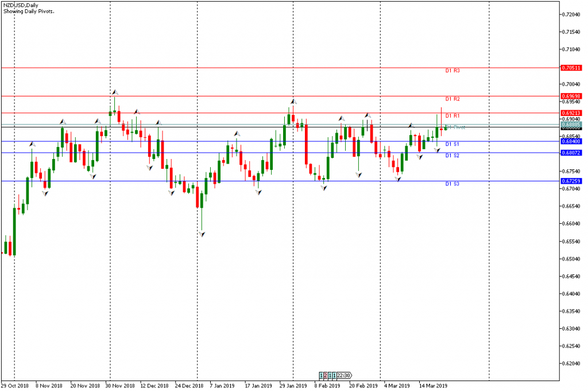Click the D1 S2 support label

click(452, 156)
